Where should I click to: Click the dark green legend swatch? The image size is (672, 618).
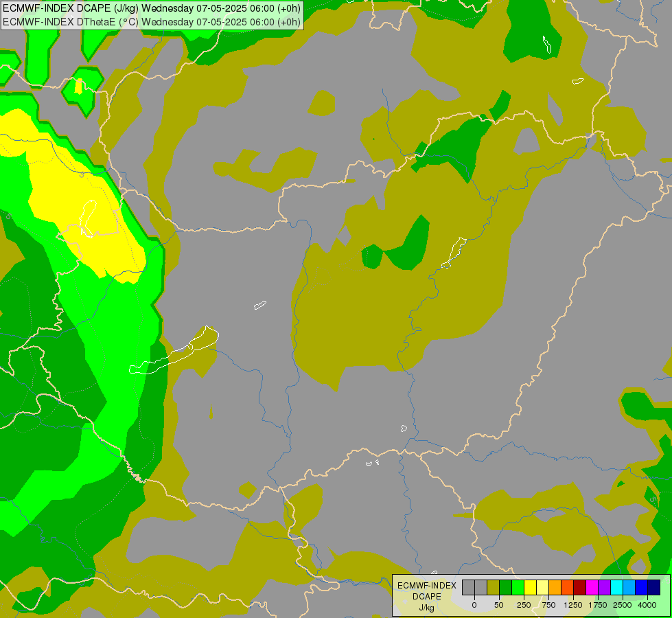[506, 587]
